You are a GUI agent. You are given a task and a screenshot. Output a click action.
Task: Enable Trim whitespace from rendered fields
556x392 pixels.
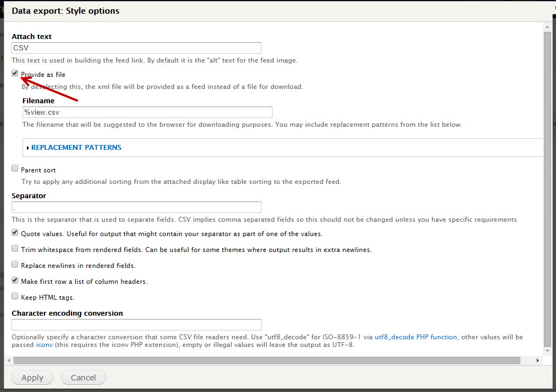[15, 249]
